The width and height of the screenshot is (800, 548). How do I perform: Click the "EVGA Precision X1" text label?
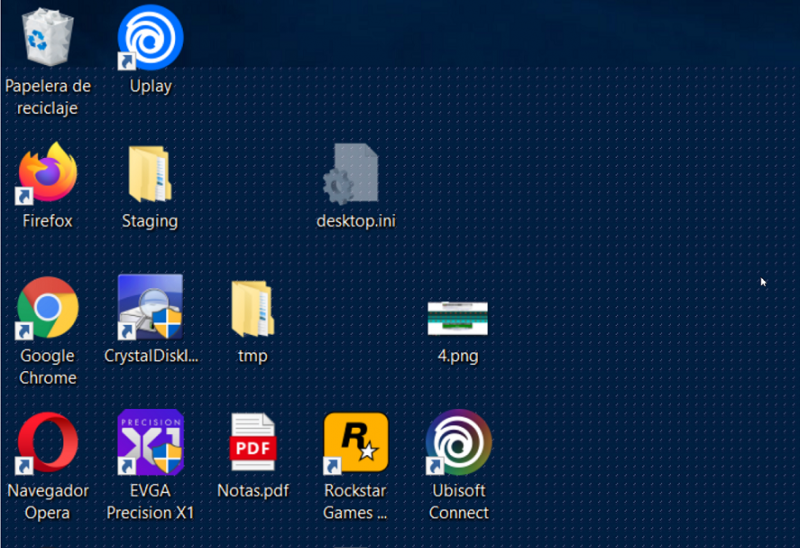point(150,502)
